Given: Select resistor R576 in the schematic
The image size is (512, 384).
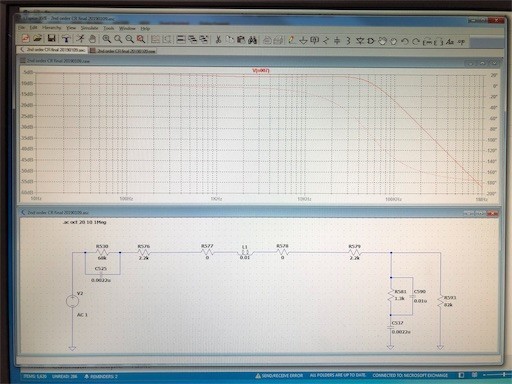Looking at the screenshot, I should [144, 253].
